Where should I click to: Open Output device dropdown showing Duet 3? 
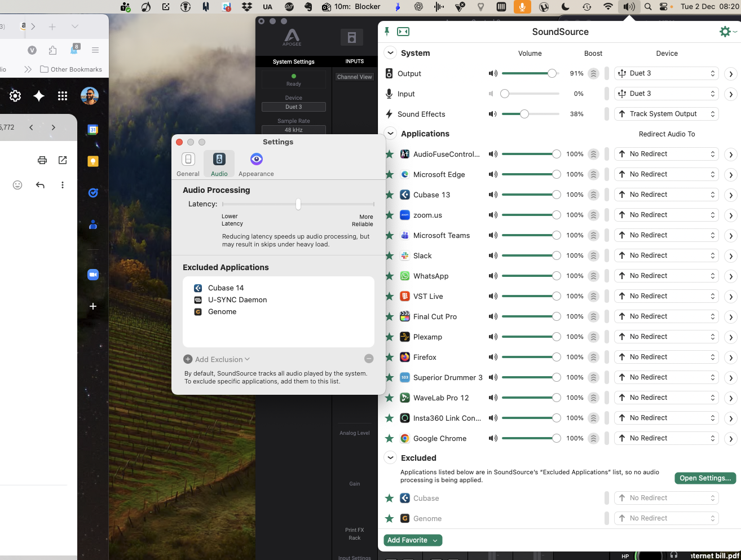pos(666,73)
